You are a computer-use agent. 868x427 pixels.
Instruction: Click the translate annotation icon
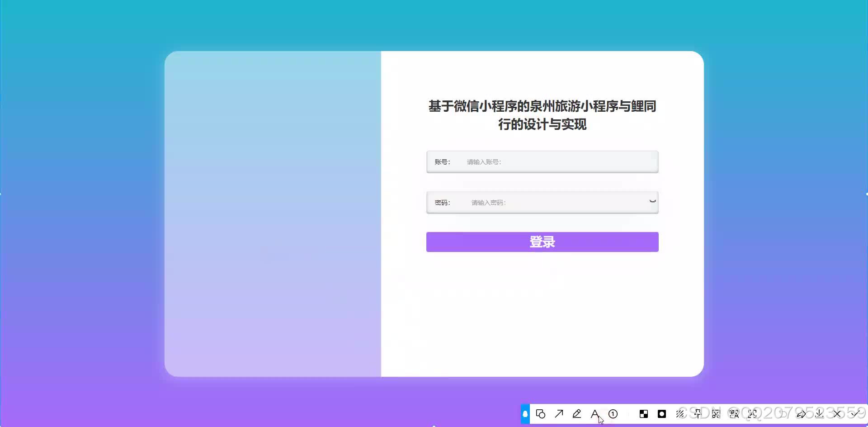(734, 414)
